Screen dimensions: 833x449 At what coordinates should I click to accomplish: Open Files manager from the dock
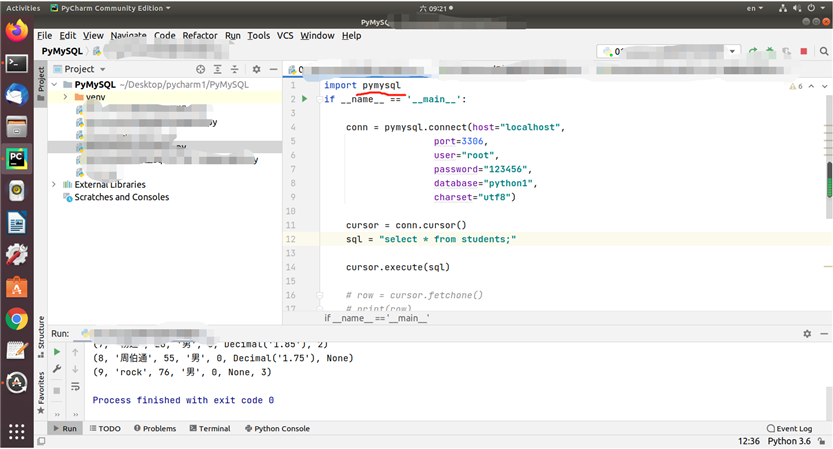click(x=16, y=127)
